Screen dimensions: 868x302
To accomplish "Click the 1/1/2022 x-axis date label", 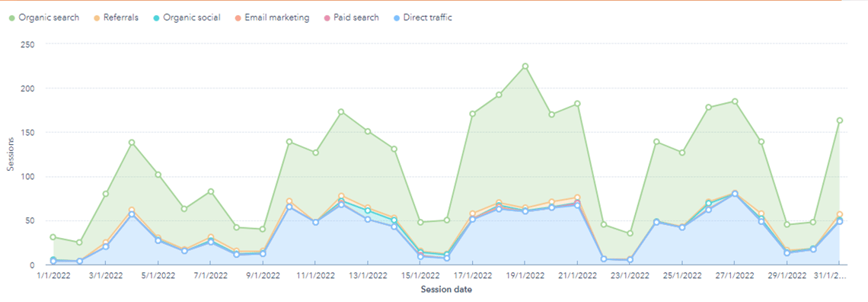I will [53, 275].
